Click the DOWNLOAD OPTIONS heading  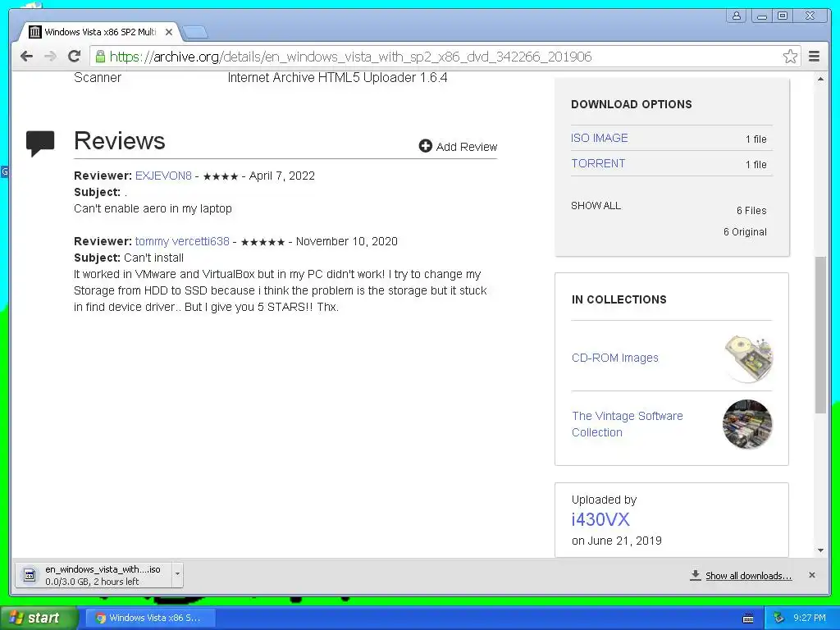(631, 104)
